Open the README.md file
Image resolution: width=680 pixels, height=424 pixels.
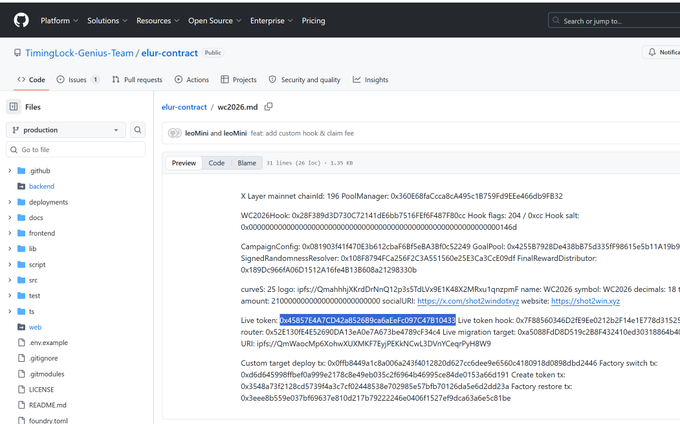point(47,405)
